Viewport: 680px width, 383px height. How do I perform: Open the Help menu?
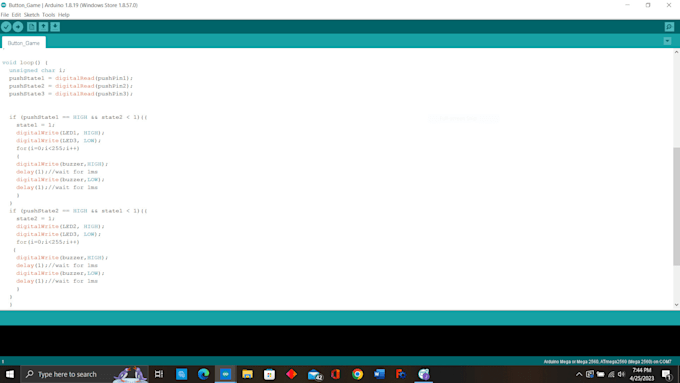tap(64, 15)
